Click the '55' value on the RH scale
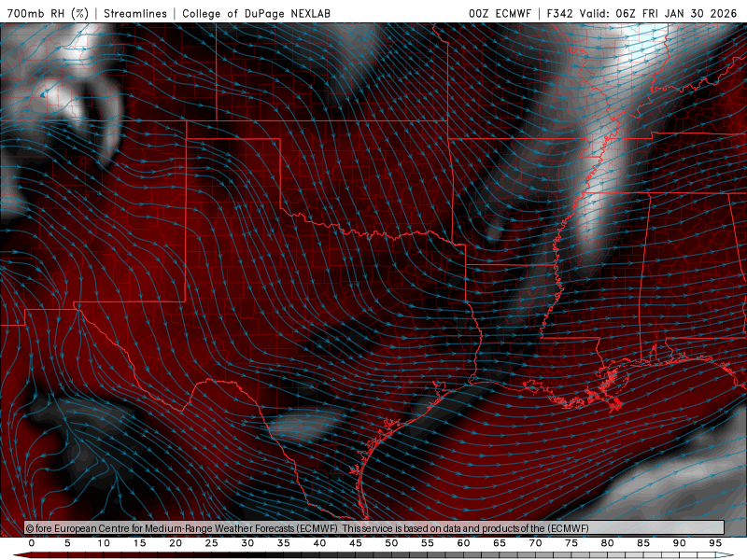This screenshot has width=747, height=560. tap(428, 543)
